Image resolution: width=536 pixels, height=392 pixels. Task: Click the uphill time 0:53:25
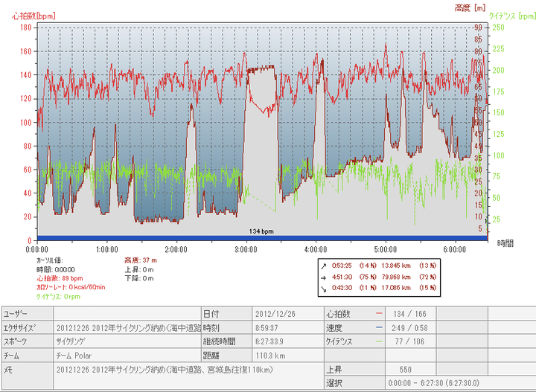342,266
